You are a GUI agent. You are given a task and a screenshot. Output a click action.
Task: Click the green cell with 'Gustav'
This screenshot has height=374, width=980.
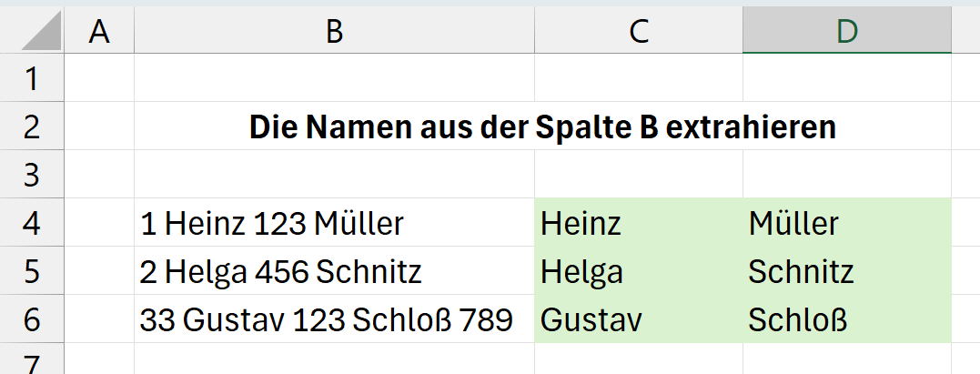[x=591, y=319]
